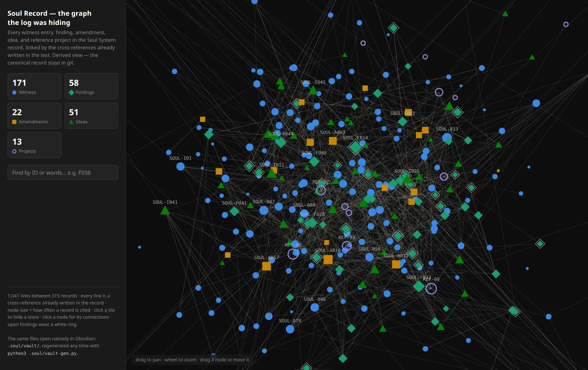Click 'python3 .soul/vault-gen.py' command text

click(x=42, y=353)
